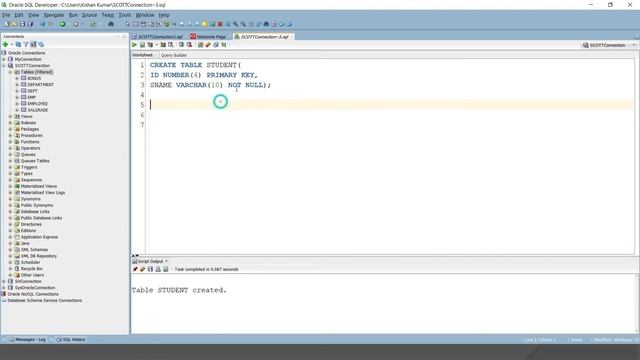Expand the Procedures node
640x360 pixels.
click(11, 136)
